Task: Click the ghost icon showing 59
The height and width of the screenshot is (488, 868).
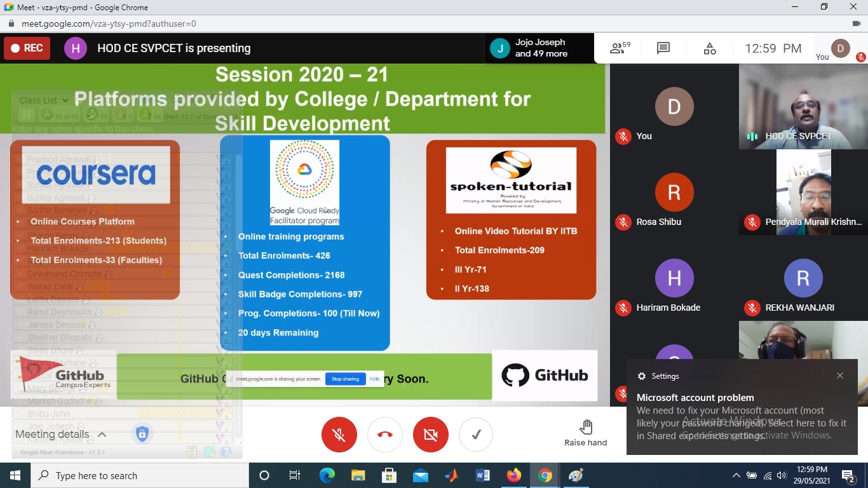Action: [x=97, y=116]
